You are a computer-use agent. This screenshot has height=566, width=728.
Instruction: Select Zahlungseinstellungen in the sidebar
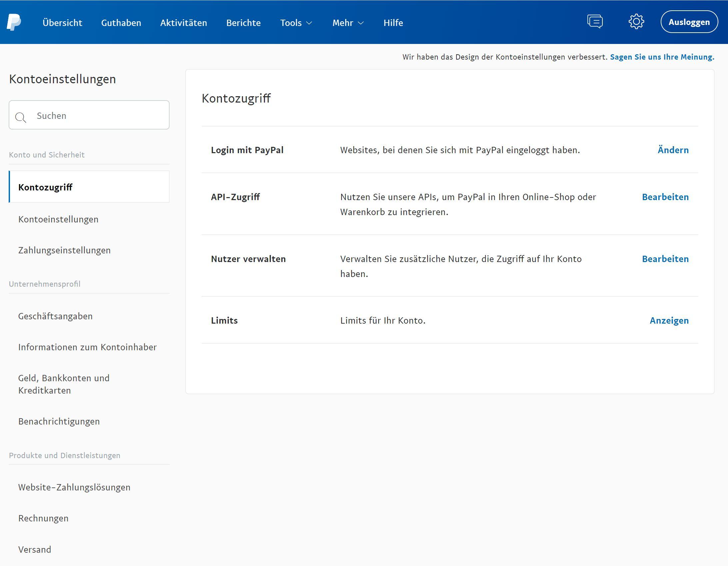(64, 250)
